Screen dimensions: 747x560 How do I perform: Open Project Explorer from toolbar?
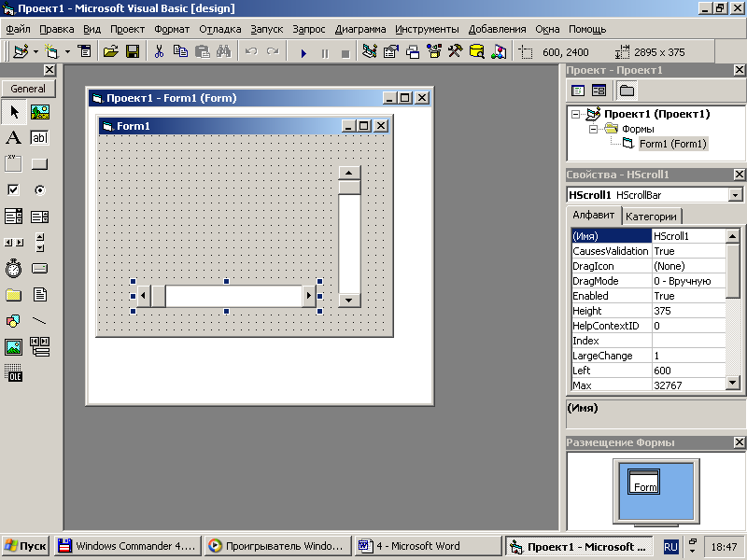tap(369, 51)
